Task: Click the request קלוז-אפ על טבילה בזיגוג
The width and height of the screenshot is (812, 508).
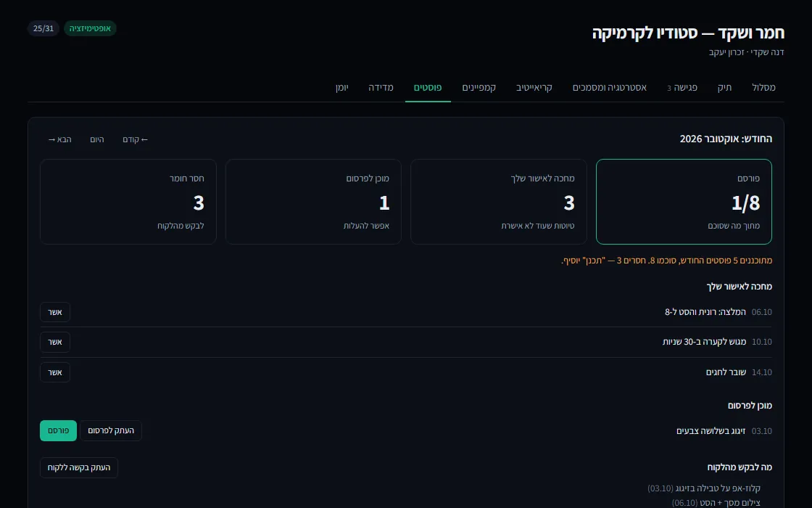Action: 704,488
